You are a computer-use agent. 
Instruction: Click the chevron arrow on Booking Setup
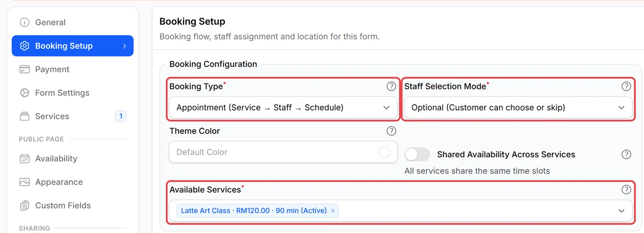[124, 46]
